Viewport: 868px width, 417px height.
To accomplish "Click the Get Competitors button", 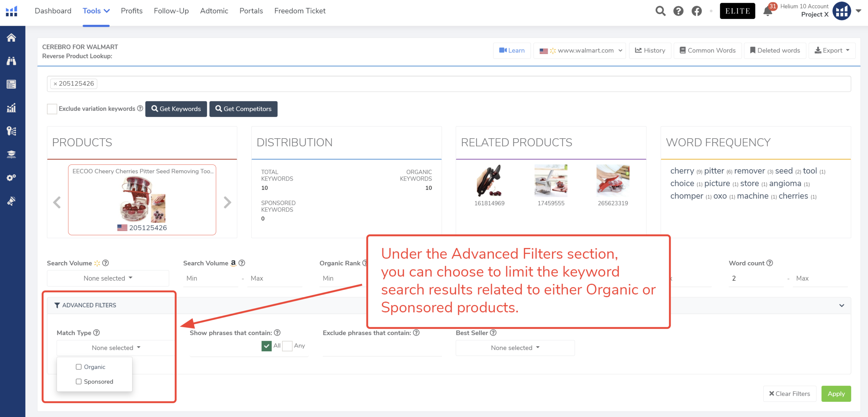I will 243,109.
